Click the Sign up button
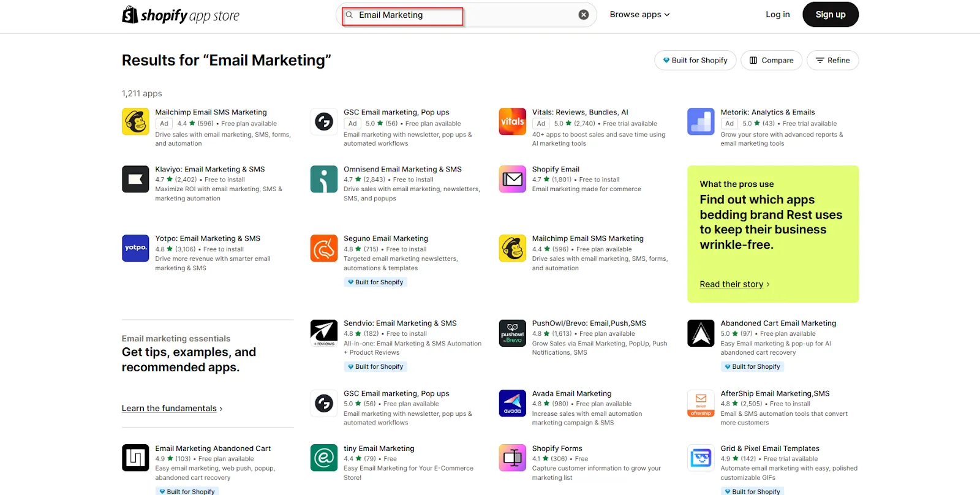The height and width of the screenshot is (495, 980). coord(830,15)
